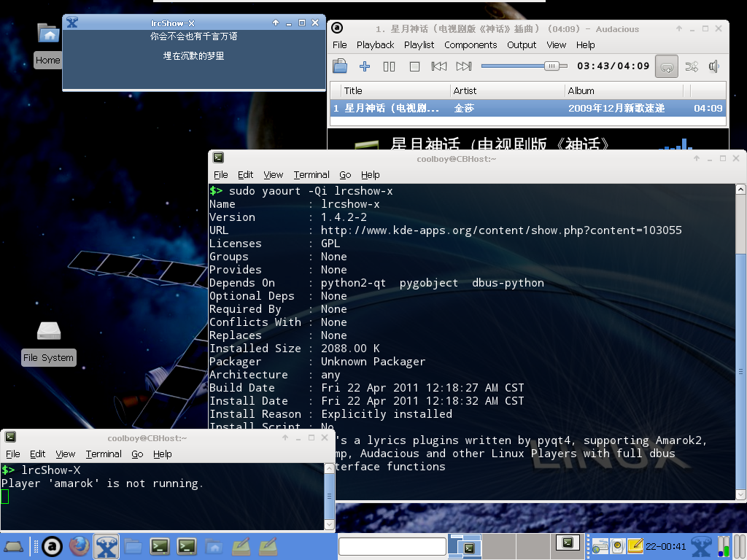The width and height of the screenshot is (747, 560).
Task: Open Help menu in small bottom terminal
Action: [163, 454]
